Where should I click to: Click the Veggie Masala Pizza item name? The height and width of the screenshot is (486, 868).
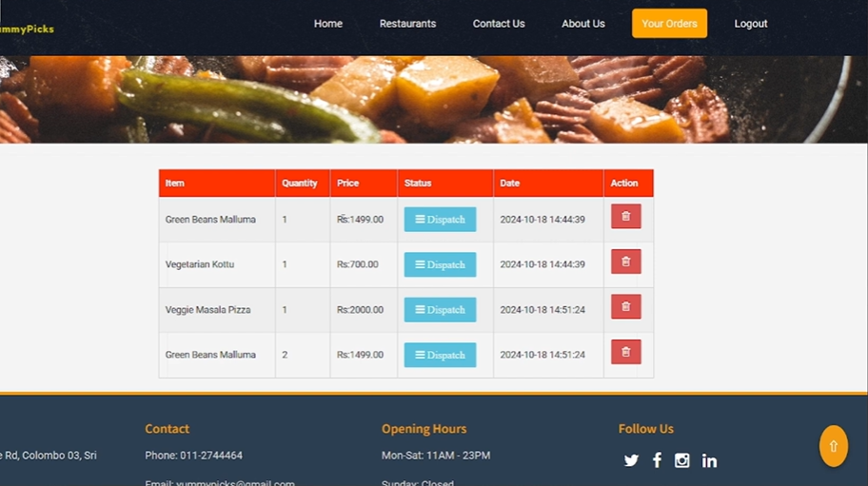pyautogui.click(x=207, y=310)
